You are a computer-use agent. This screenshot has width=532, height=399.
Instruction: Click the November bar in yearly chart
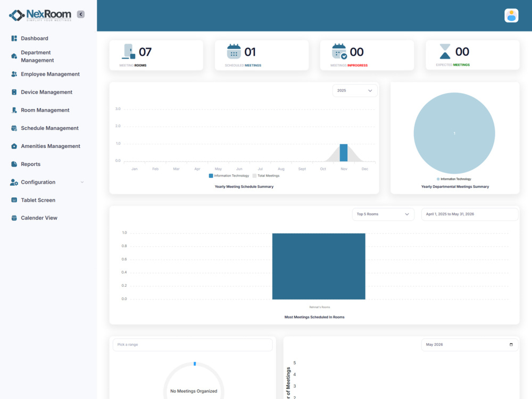[343, 153]
